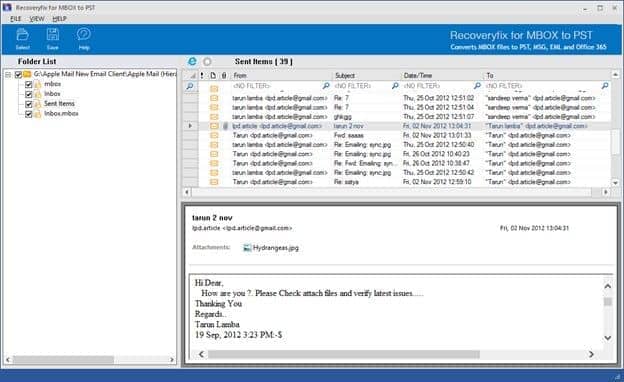Click message body horizontal scrollbar thumb
This screenshot has height=382, width=624.
click(344, 354)
